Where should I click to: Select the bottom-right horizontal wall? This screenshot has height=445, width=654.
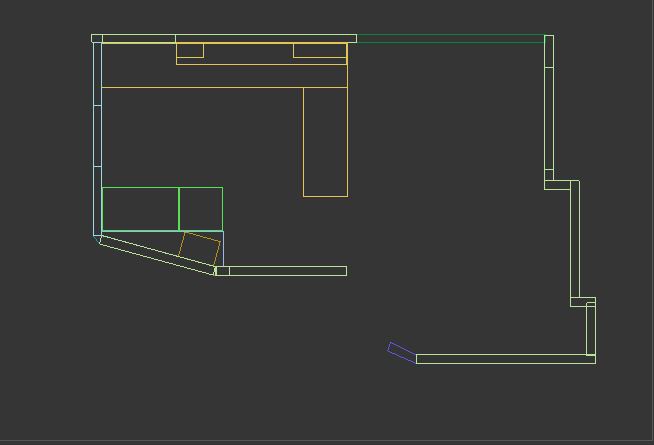505,358
